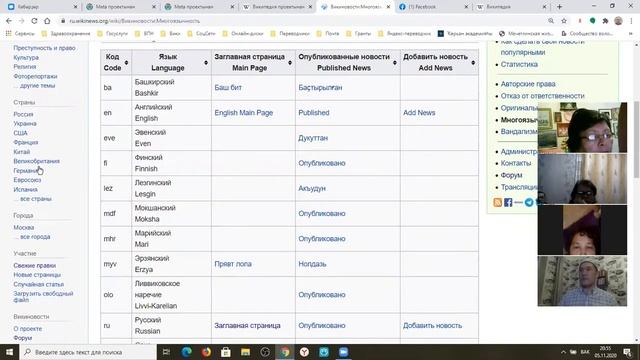Open the Здравоохранение bookmarks folder
The height and width of the screenshot is (360, 640).
[66, 33]
